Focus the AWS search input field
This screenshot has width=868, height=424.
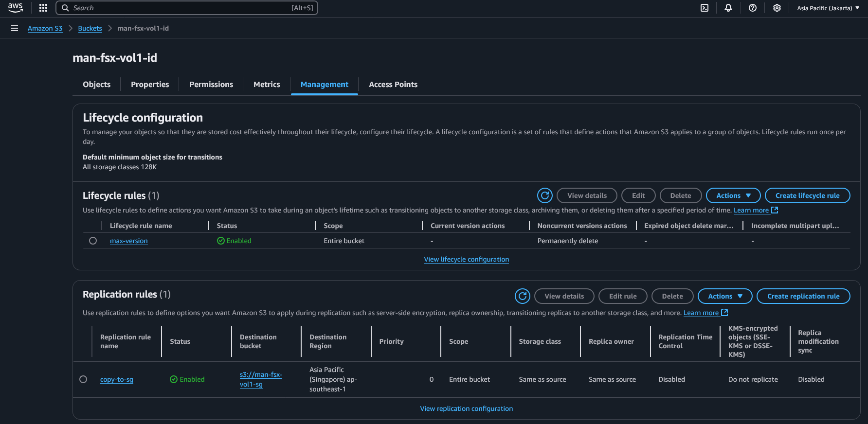(x=187, y=8)
